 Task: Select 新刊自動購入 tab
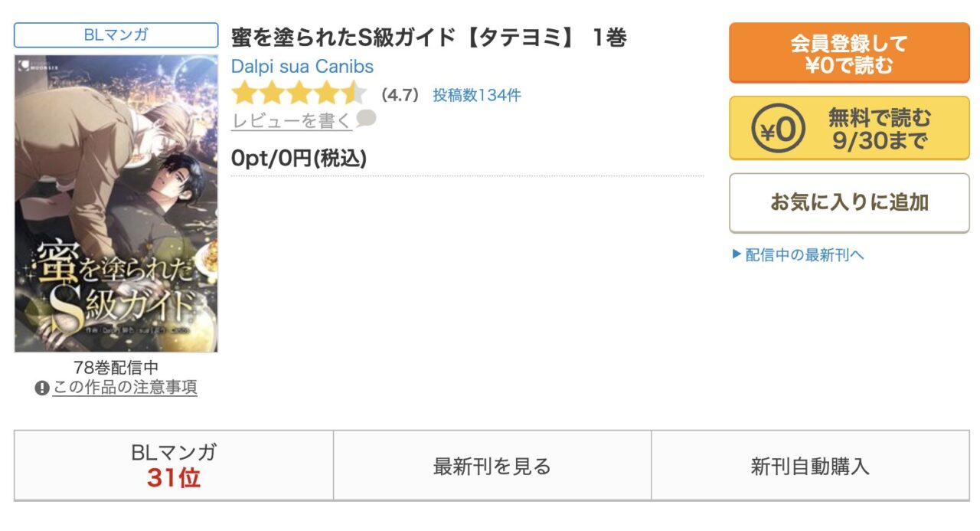click(x=810, y=466)
